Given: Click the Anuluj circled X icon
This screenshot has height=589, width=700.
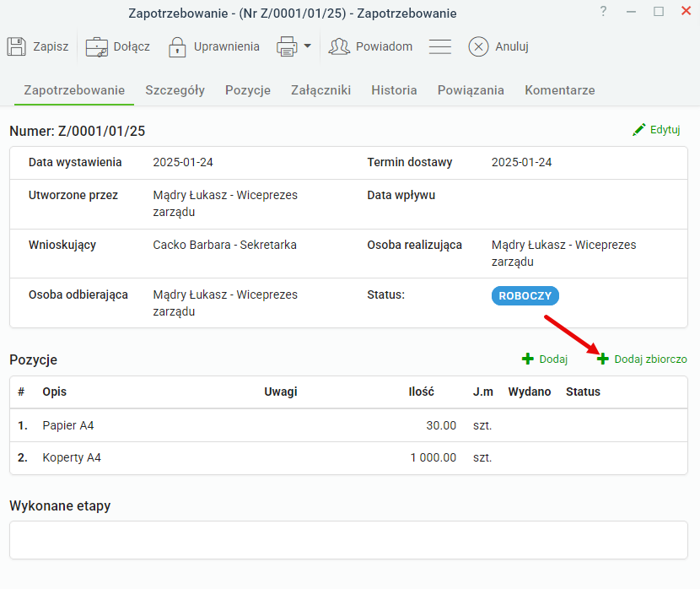Looking at the screenshot, I should tap(478, 46).
